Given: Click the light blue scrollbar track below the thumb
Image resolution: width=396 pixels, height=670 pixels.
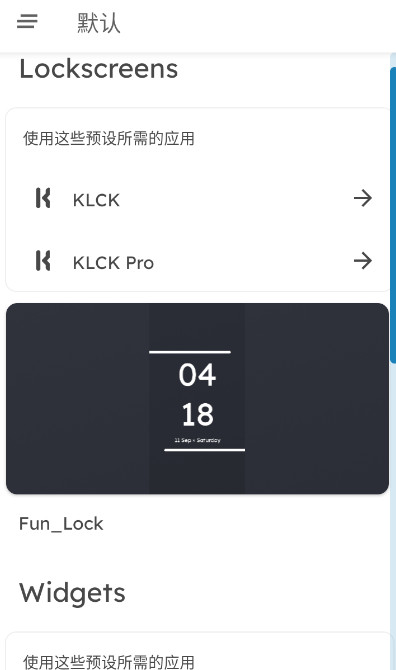Looking at the screenshot, I should tap(393, 513).
